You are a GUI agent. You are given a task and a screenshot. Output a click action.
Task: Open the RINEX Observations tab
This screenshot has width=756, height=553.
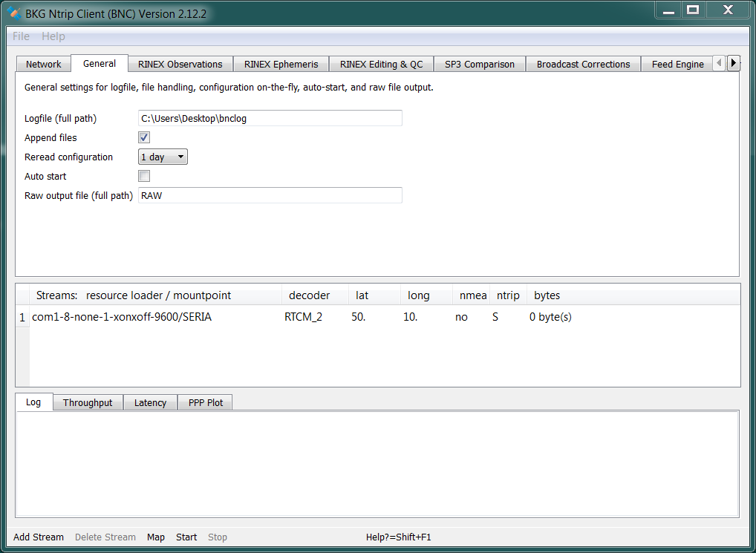click(180, 64)
